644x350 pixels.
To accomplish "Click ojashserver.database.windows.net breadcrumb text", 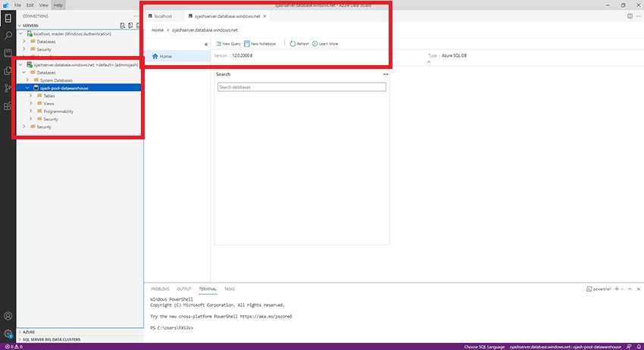I will pos(205,30).
